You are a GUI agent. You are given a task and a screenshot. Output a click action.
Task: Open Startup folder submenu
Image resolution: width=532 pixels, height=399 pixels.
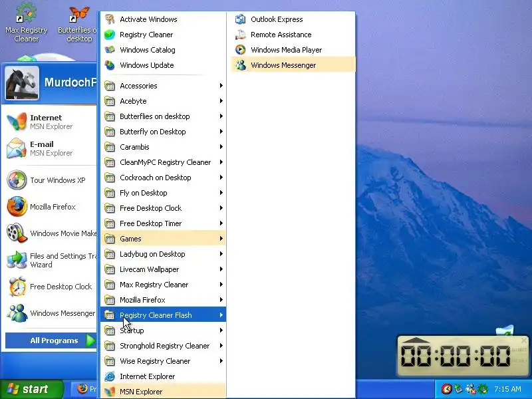coord(163,330)
